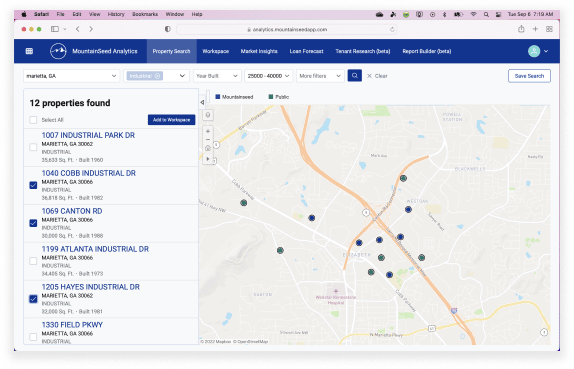
Task: Zoom out on the map
Action: [x=208, y=139]
